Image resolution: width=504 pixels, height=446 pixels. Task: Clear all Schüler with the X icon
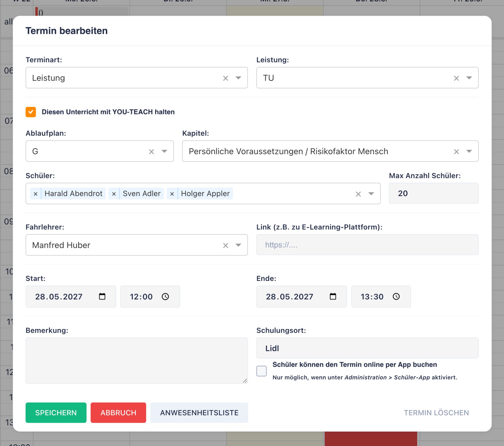(358, 194)
